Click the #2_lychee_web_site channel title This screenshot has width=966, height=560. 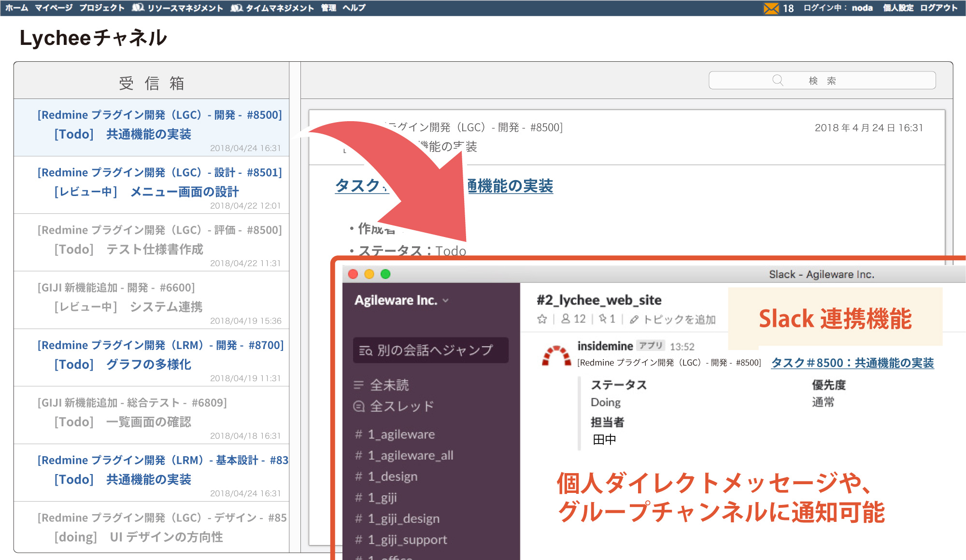pyautogui.click(x=599, y=300)
